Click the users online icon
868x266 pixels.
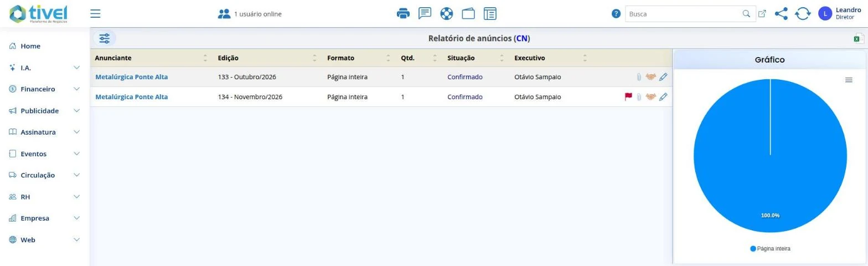click(224, 14)
